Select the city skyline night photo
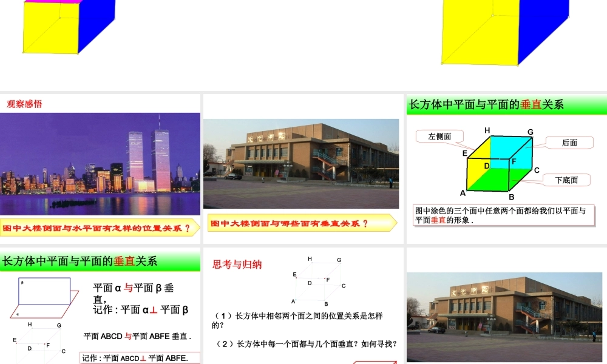 [x=100, y=155]
